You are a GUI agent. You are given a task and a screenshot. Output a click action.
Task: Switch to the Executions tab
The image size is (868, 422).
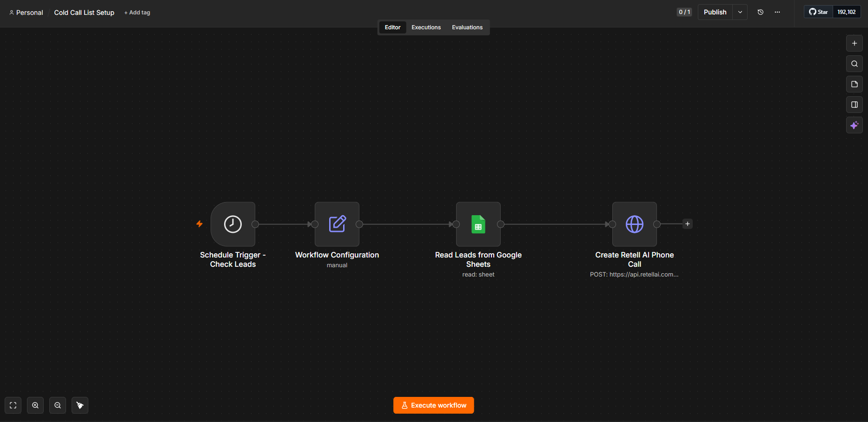426,27
